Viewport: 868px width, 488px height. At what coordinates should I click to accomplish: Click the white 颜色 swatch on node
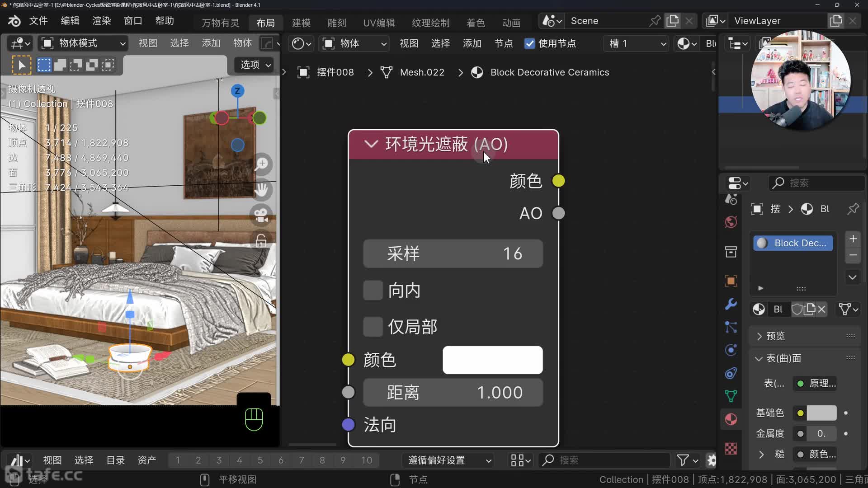[x=492, y=360]
